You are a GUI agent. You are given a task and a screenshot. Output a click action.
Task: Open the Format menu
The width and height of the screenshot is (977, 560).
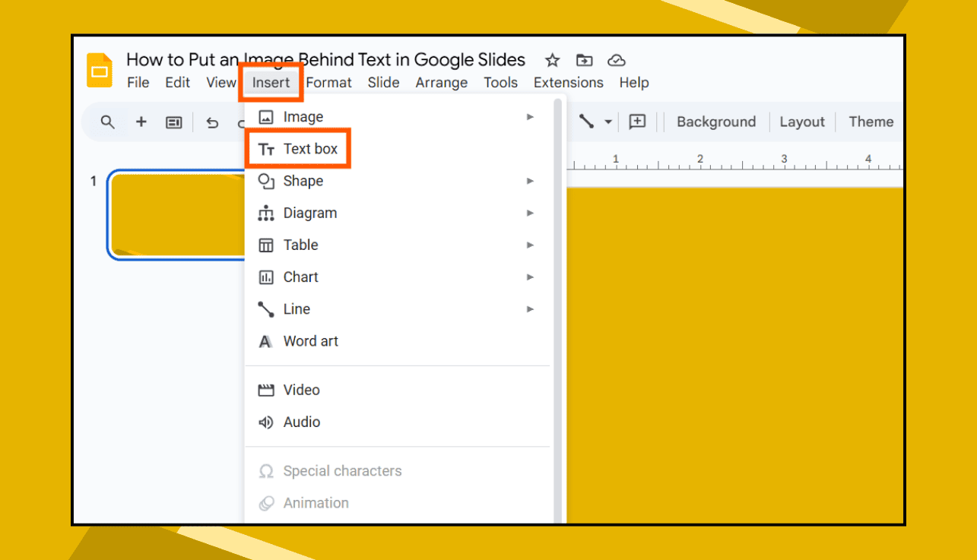tap(329, 82)
